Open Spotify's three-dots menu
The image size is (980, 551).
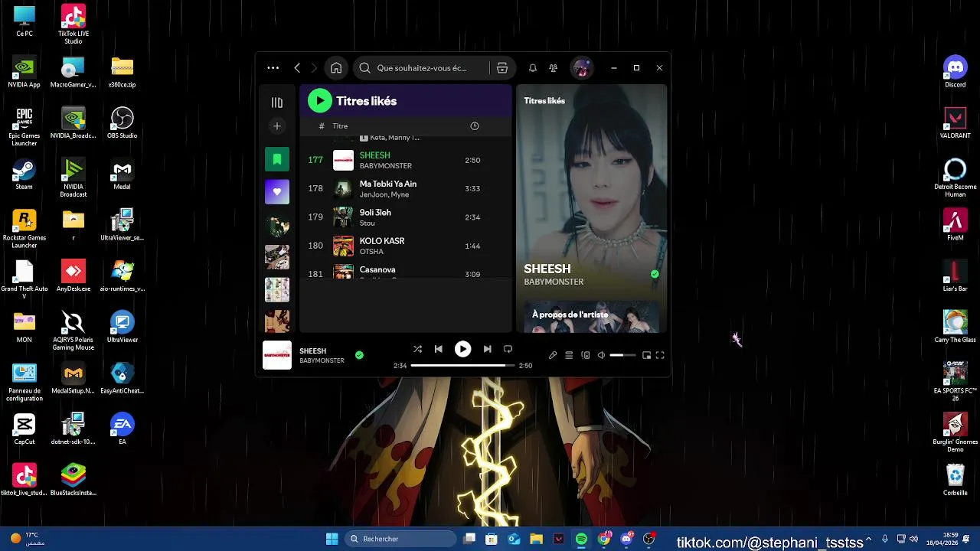click(x=273, y=68)
